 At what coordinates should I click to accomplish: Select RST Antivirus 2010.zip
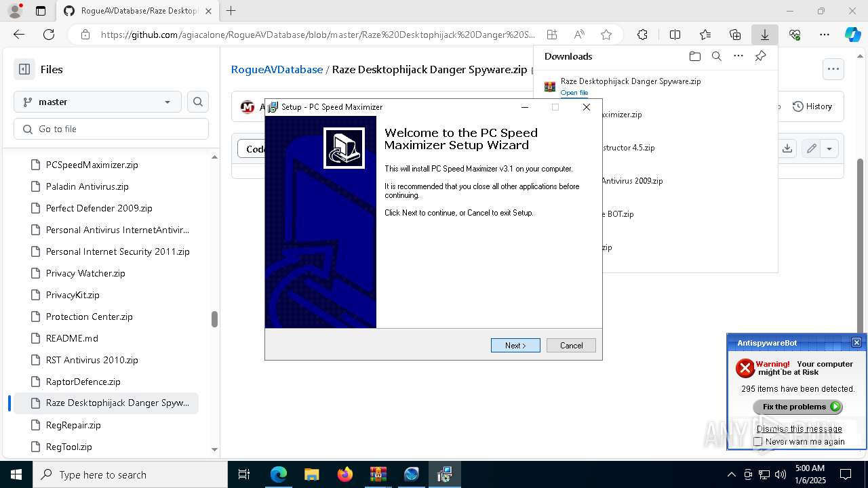[92, 360]
